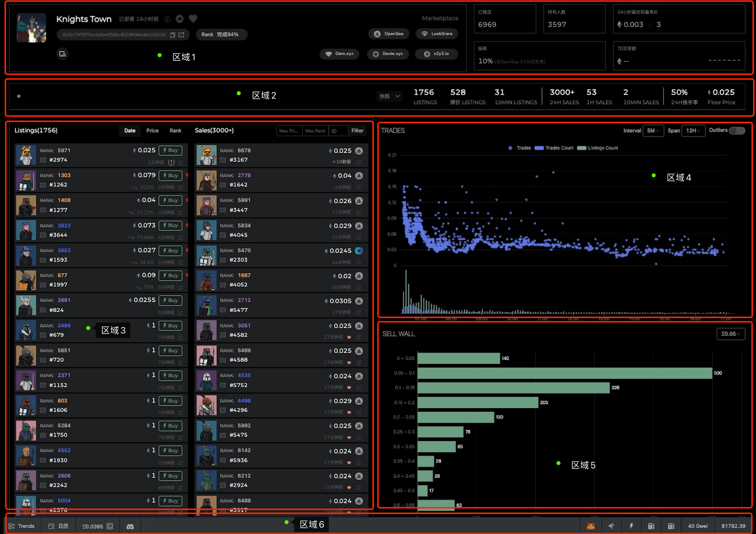Sort listings by the Rank tab
756x534 pixels.
(x=175, y=130)
